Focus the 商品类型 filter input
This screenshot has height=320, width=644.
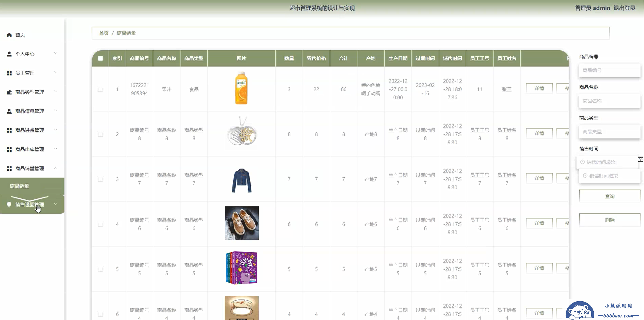(x=610, y=131)
